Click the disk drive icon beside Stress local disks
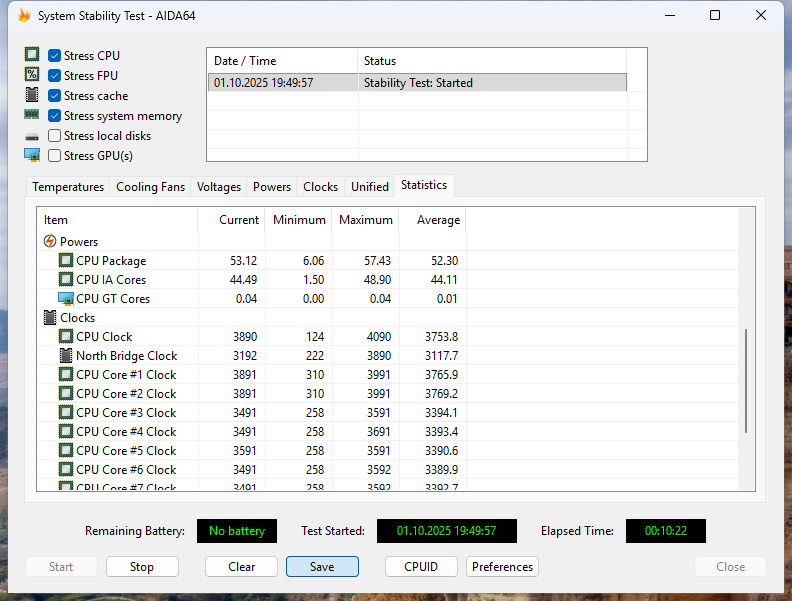Viewport: 792px width, 601px height. 32,136
